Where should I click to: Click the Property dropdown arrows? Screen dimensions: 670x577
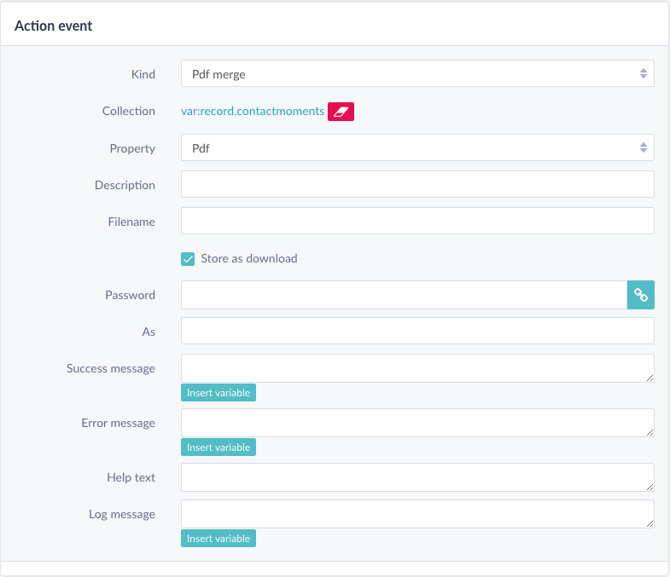pos(643,148)
